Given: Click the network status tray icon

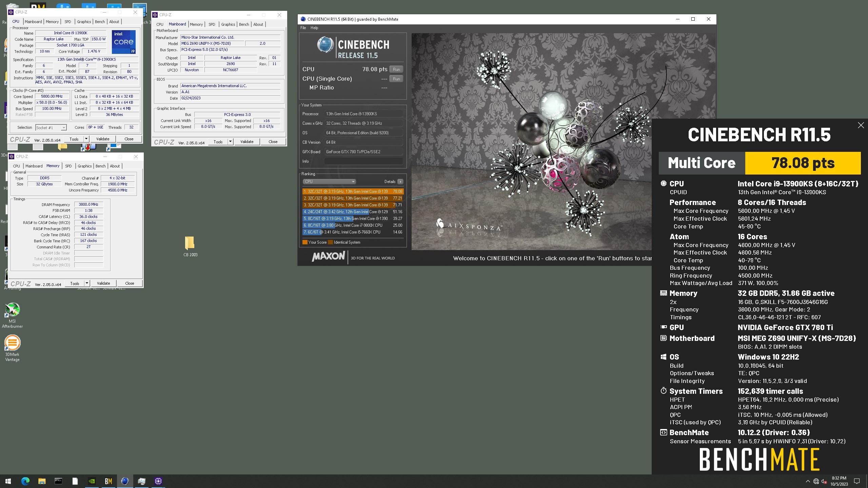Looking at the screenshot, I should coord(816,481).
